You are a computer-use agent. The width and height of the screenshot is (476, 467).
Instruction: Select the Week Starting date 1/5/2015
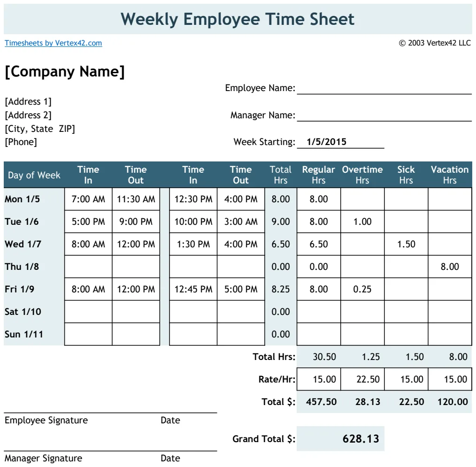coord(326,142)
